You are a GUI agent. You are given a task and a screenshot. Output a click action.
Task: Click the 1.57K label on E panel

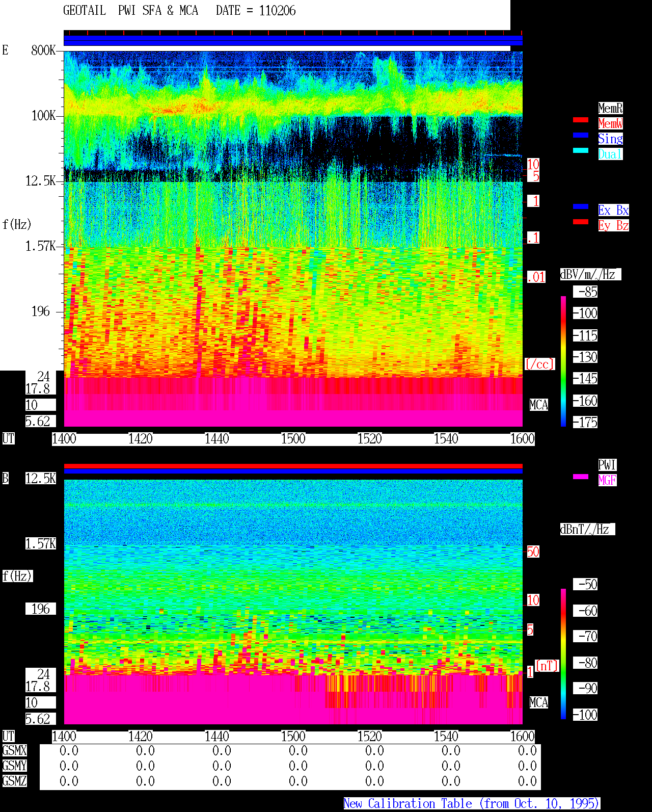pyautogui.click(x=41, y=246)
